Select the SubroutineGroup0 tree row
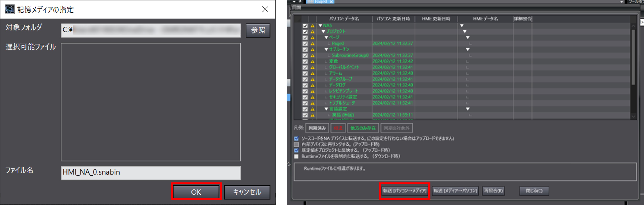Viewport: 644px width, 205px height. click(350, 55)
